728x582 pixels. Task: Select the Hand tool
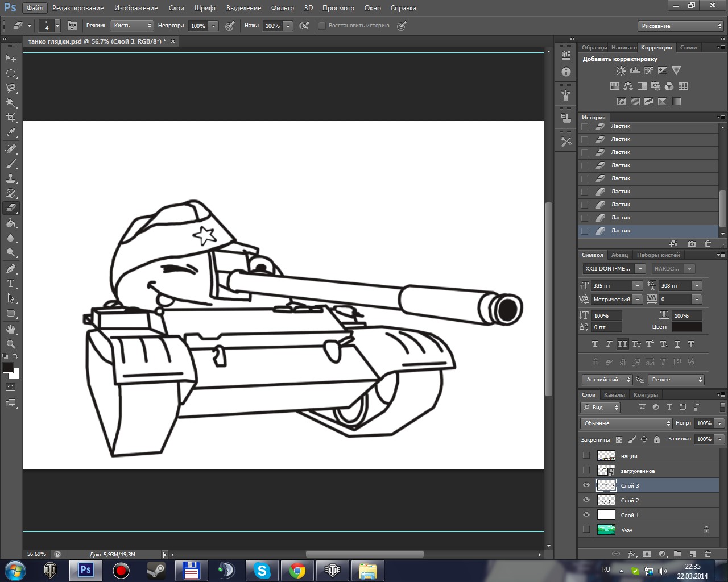(x=11, y=330)
